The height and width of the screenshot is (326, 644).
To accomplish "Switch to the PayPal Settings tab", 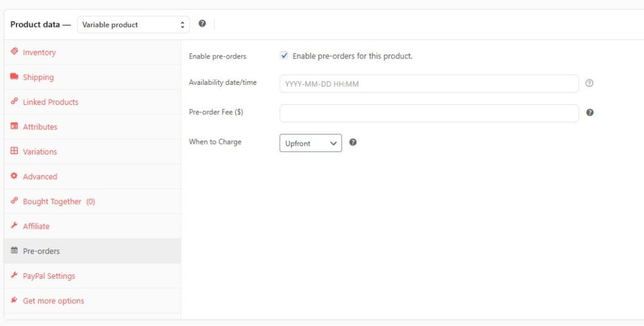I will pyautogui.click(x=48, y=276).
